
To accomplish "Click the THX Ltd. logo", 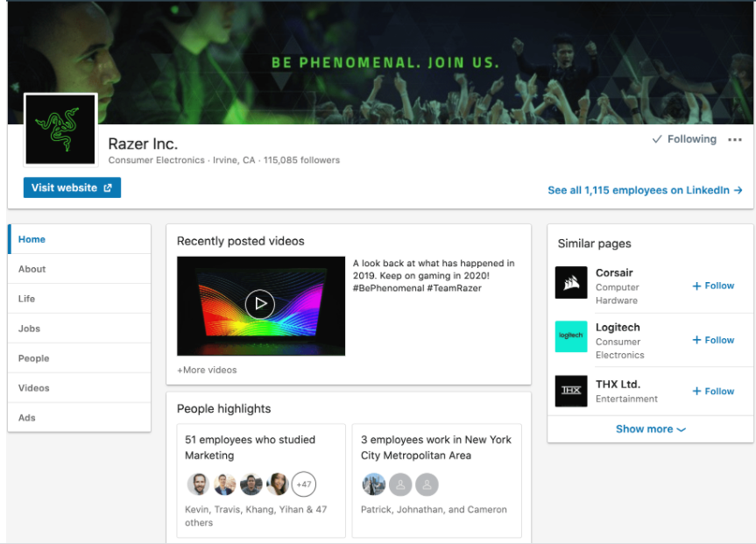I will [x=571, y=391].
